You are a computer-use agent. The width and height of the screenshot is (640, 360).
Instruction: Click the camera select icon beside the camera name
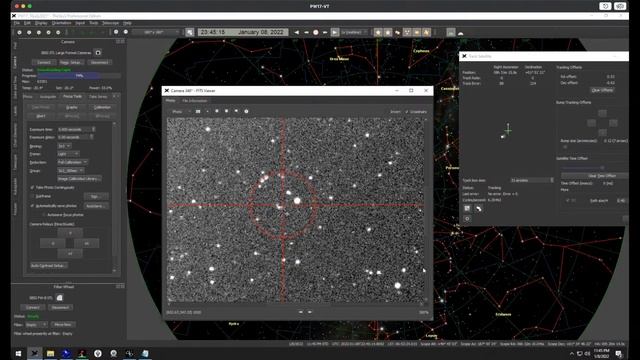point(98,53)
